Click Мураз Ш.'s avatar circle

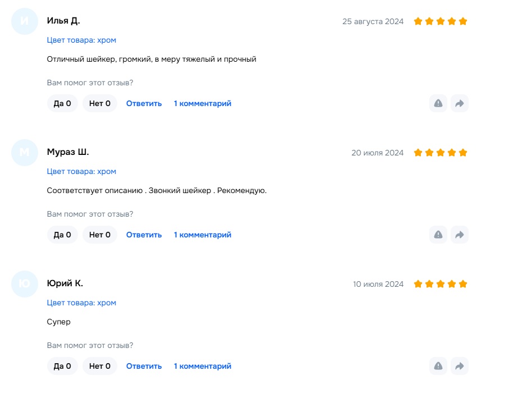25,152
